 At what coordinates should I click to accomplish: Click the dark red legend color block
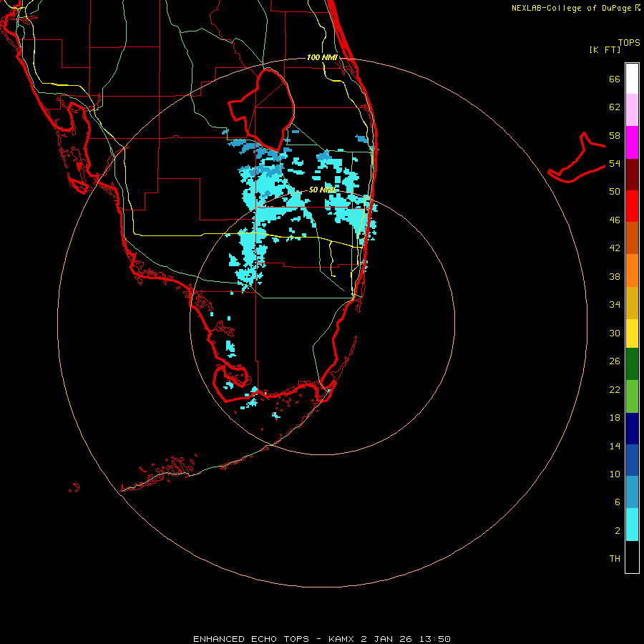click(632, 174)
